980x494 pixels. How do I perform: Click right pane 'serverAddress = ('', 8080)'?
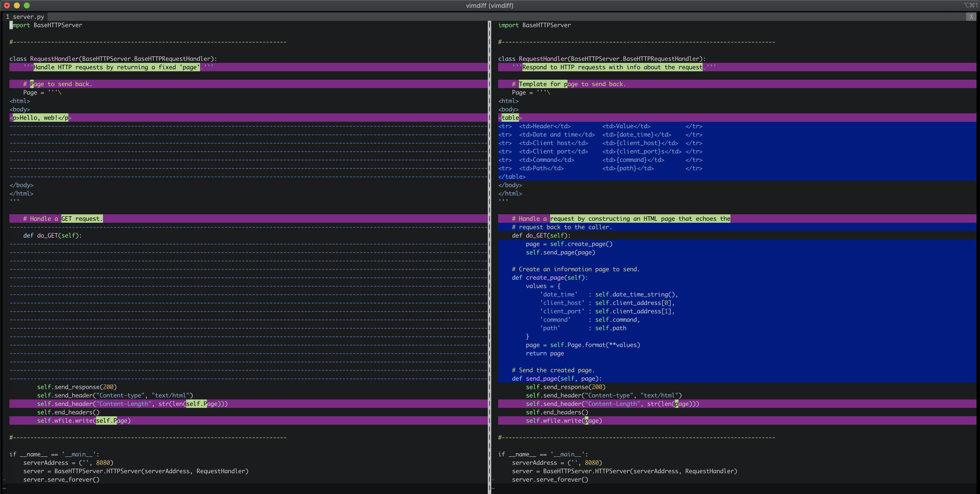(557, 463)
